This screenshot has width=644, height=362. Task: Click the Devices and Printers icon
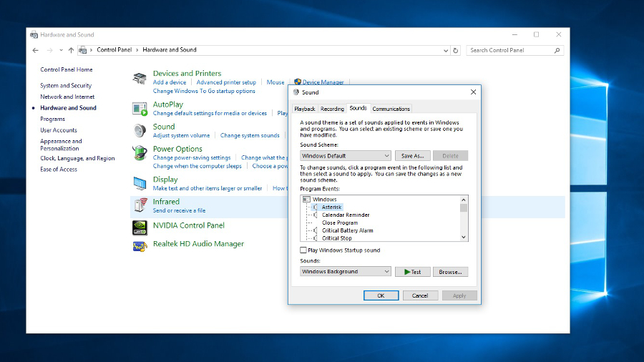point(140,78)
